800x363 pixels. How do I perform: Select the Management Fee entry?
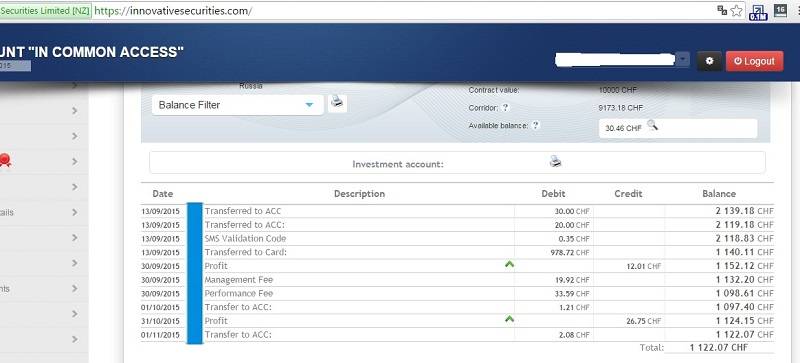239,280
